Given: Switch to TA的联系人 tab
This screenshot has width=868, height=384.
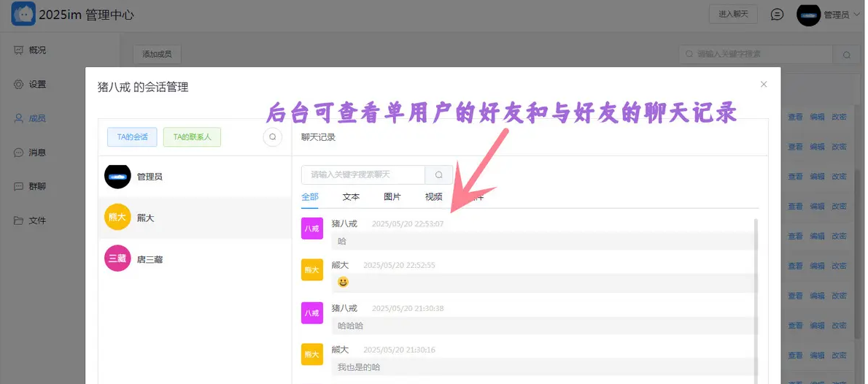Looking at the screenshot, I should [x=192, y=137].
